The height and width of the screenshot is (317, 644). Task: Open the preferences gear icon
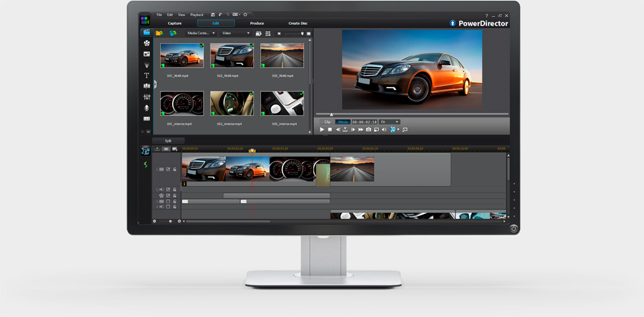coord(245,14)
